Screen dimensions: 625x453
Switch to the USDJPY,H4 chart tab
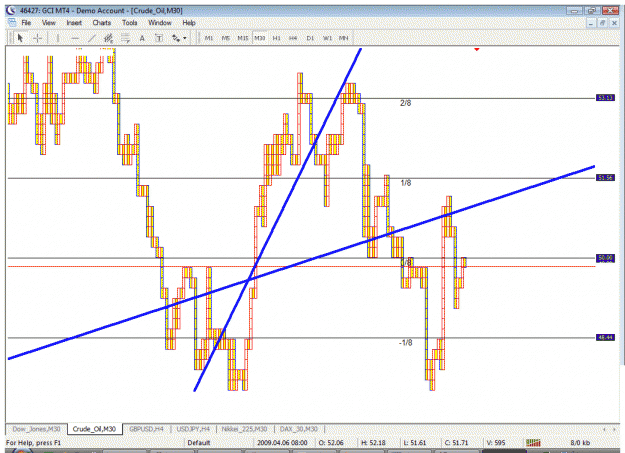coord(193,429)
